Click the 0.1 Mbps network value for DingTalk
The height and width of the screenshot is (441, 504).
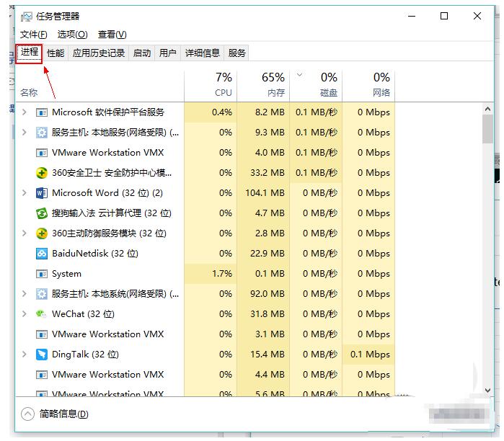point(370,355)
